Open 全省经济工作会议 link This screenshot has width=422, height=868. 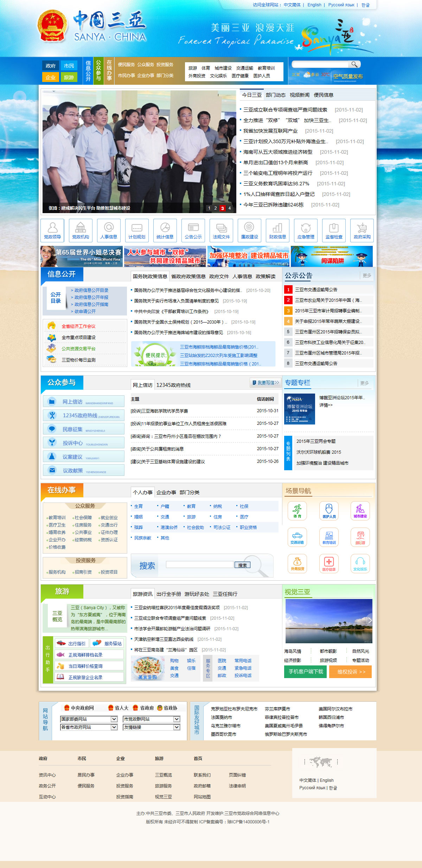pyautogui.click(x=78, y=326)
